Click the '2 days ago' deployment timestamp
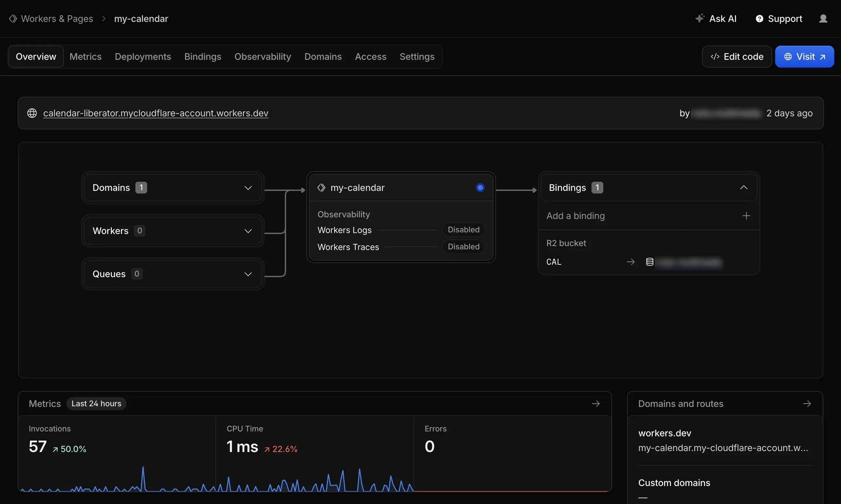The image size is (841, 504). [x=789, y=113]
